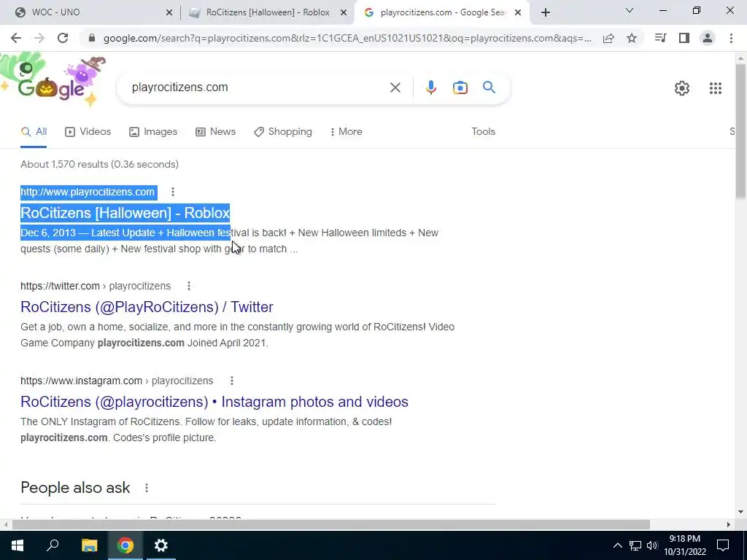
Task: Click the browser back arrow
Action: pos(16,38)
